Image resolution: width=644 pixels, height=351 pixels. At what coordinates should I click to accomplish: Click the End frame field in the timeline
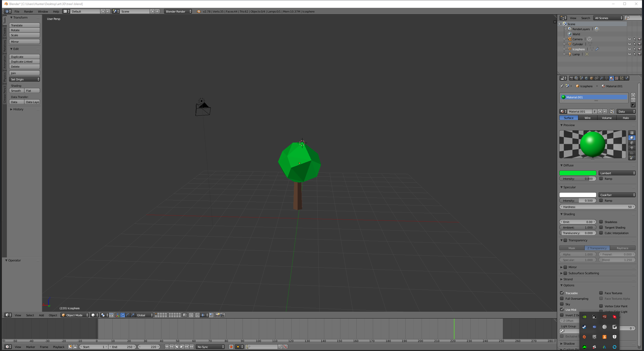[x=123, y=347]
